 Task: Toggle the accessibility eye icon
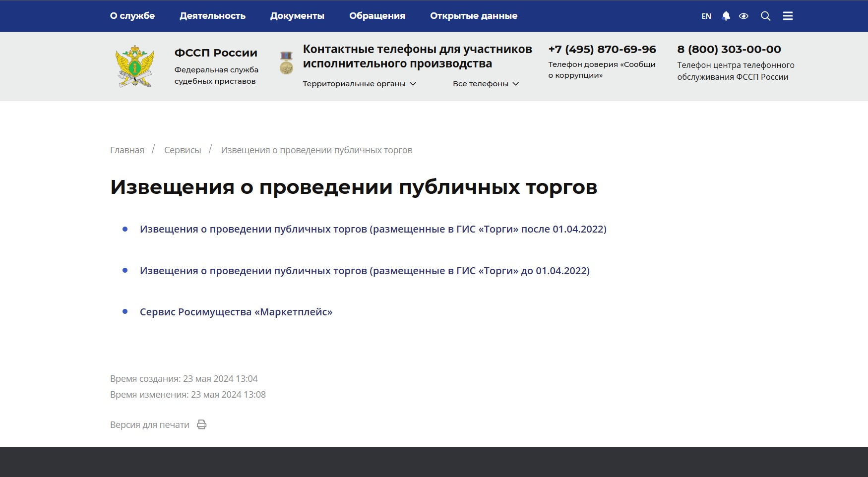[744, 16]
